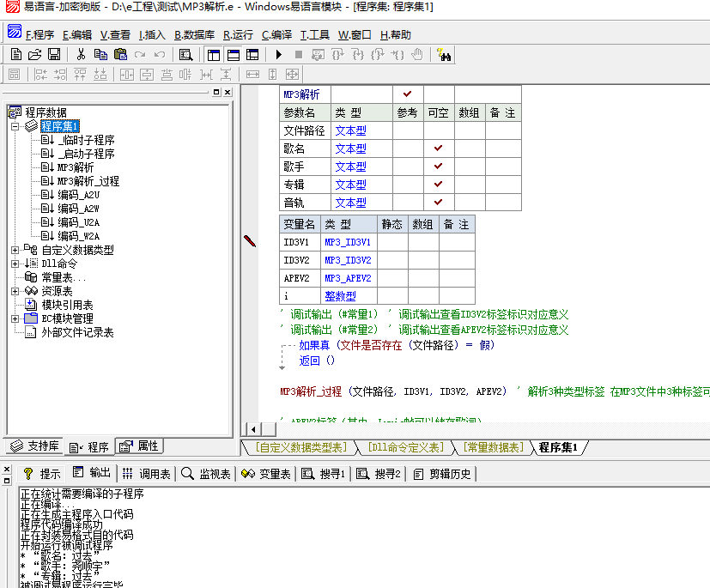Viewport: 710px width, 588px height.
Task: Expand the Dll命令 node
Action: pyautogui.click(x=15, y=264)
